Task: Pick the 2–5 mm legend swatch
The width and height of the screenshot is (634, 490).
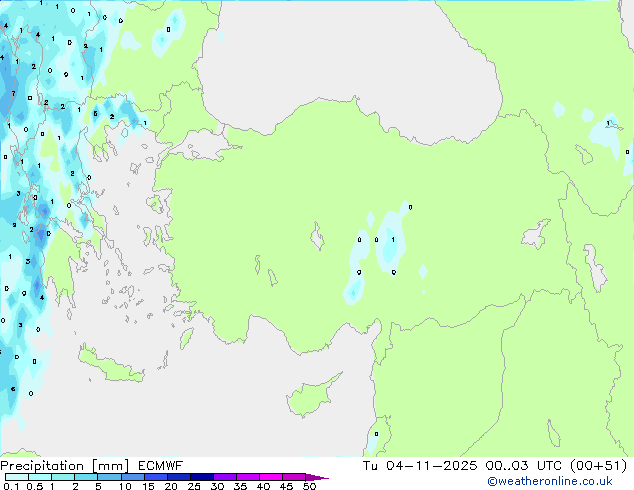Action: (86, 477)
